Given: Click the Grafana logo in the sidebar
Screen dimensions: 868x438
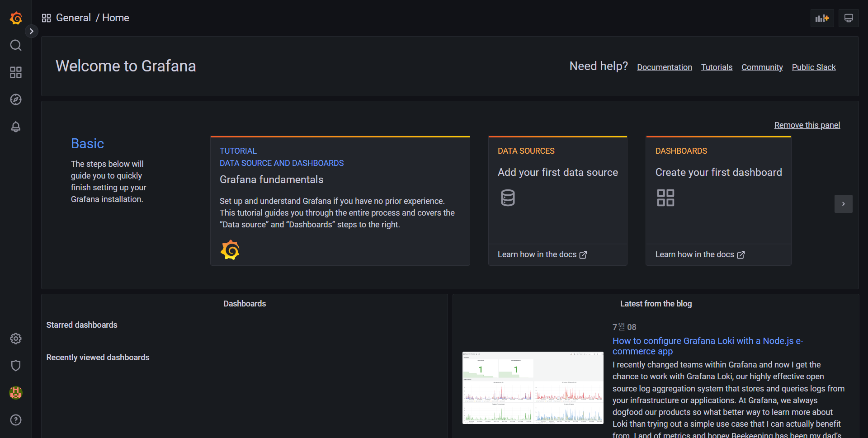Looking at the screenshot, I should pyautogui.click(x=16, y=18).
